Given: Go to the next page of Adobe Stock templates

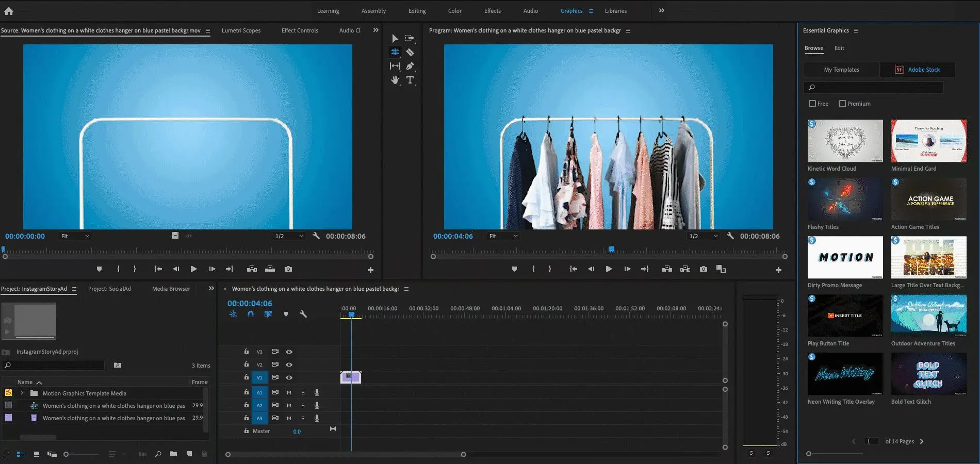Looking at the screenshot, I should (921, 441).
